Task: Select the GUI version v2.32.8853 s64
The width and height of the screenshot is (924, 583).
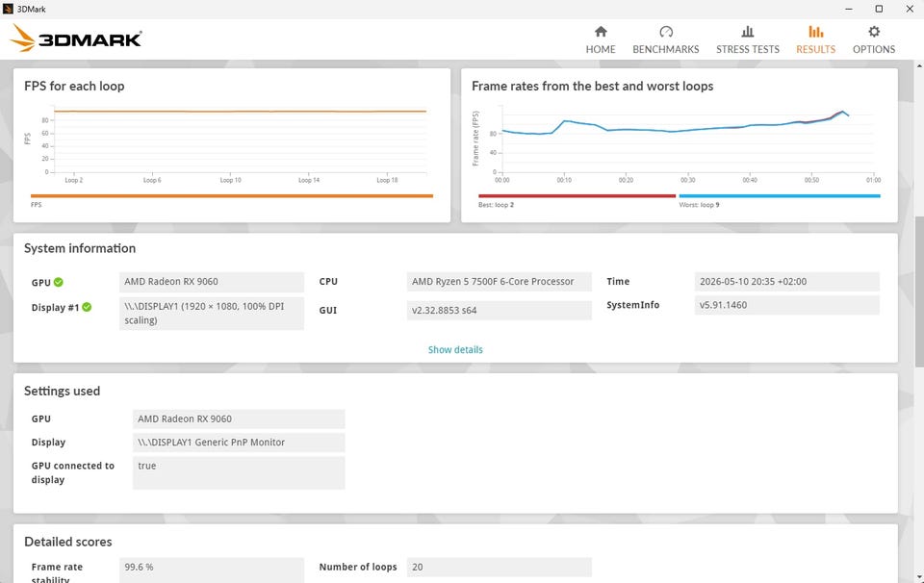Action: click(x=500, y=311)
